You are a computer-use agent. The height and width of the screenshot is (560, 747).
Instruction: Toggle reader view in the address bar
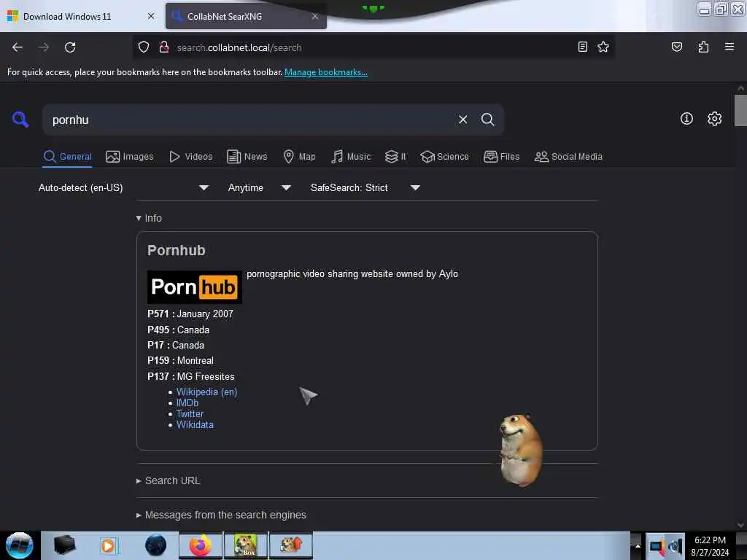[582, 47]
